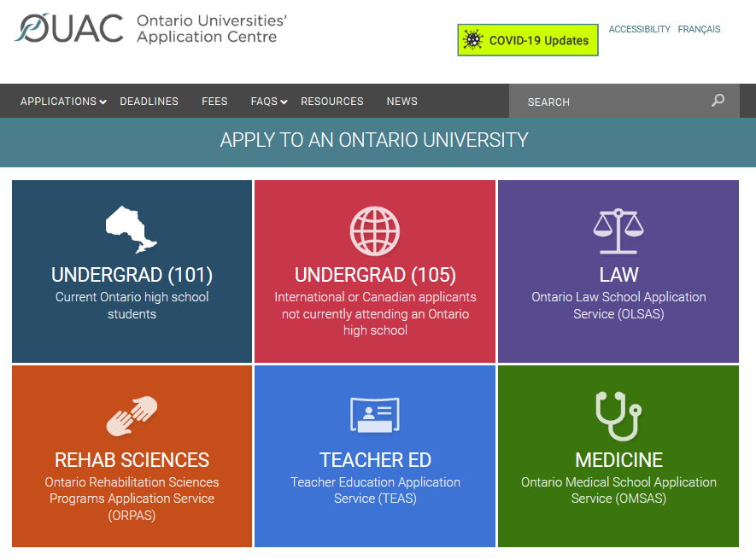Open the Deadlines menu item
Viewport: 756px width, 560px height.
(149, 102)
